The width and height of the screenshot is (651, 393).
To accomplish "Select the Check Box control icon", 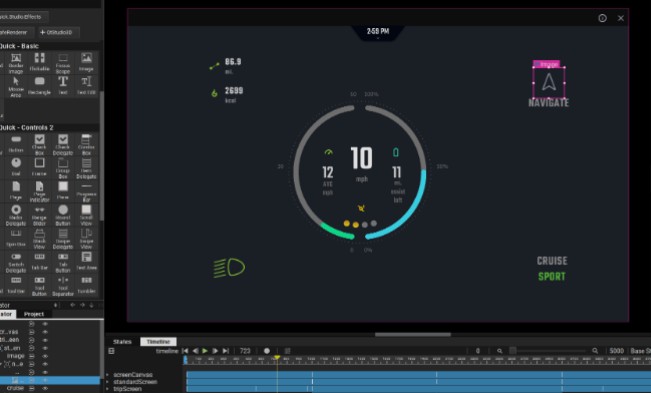I will tap(39, 144).
